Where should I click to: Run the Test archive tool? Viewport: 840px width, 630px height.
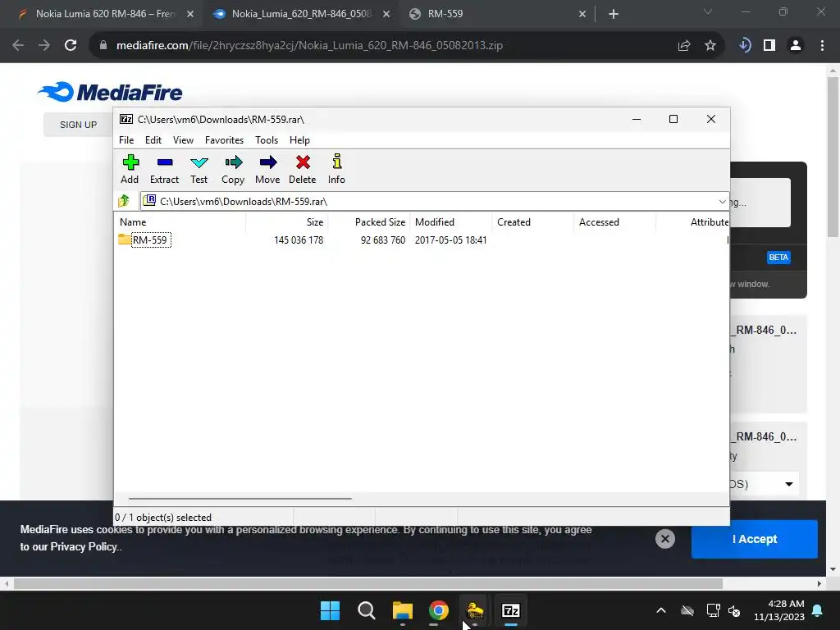[x=199, y=169]
